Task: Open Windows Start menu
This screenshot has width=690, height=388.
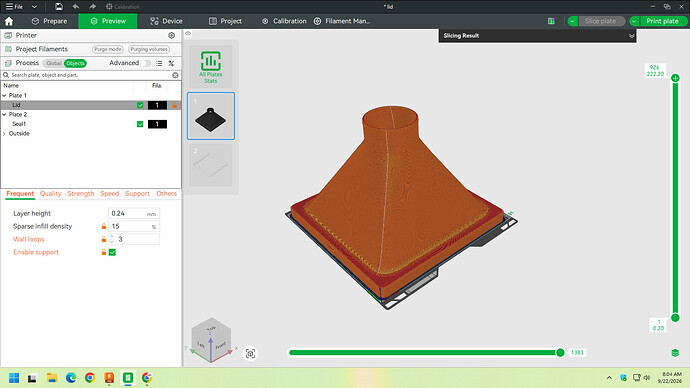Action: [x=14, y=378]
